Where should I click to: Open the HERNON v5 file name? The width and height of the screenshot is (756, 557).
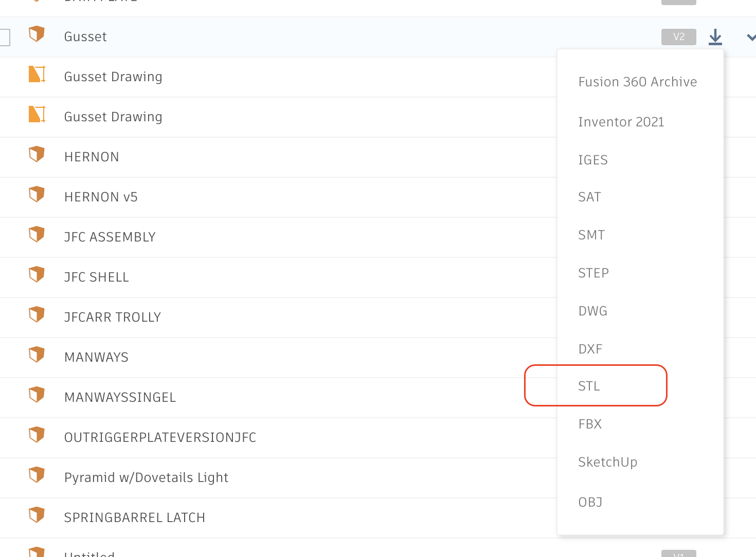(x=101, y=197)
